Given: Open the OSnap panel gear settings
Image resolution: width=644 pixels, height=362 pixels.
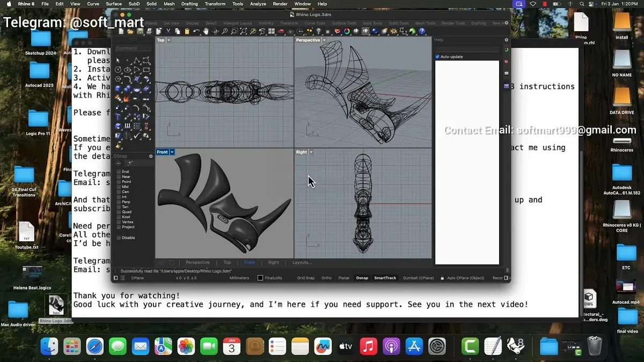Looking at the screenshot, I should click(151, 156).
